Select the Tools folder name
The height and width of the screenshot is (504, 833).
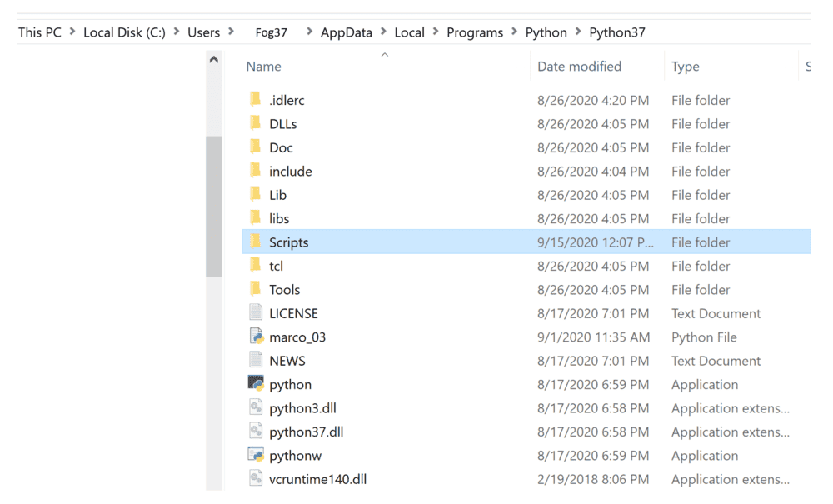pos(285,290)
